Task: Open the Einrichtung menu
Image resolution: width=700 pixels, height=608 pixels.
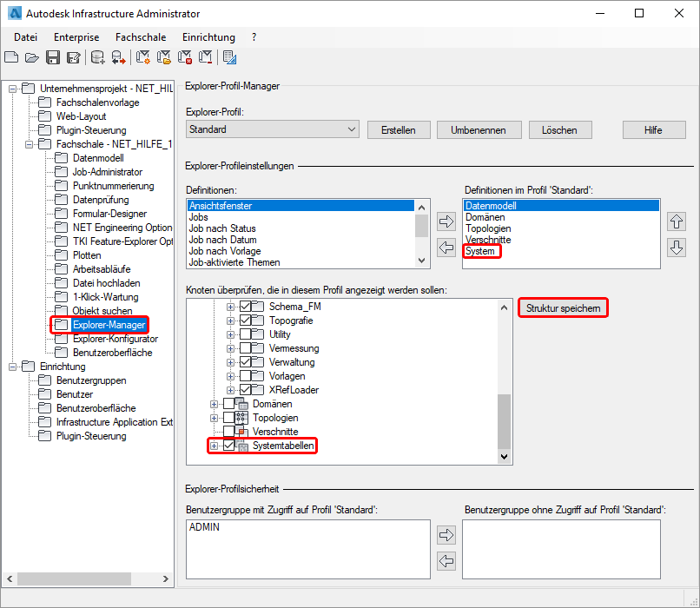Action: pyautogui.click(x=208, y=37)
